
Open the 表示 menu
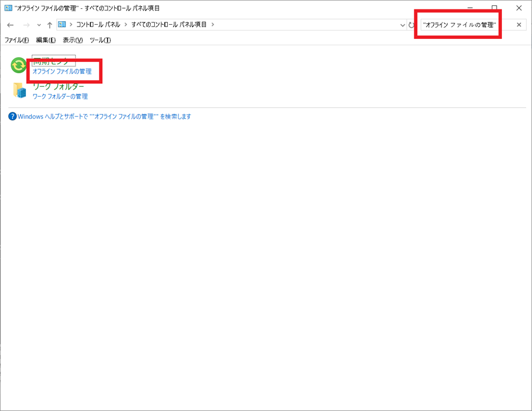[x=72, y=40]
